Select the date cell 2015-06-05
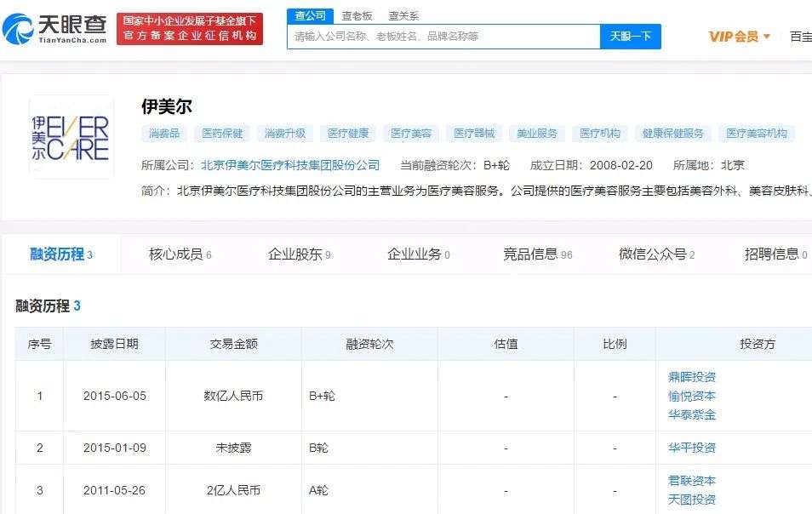Viewport: 812px width, 514px height. (x=114, y=396)
